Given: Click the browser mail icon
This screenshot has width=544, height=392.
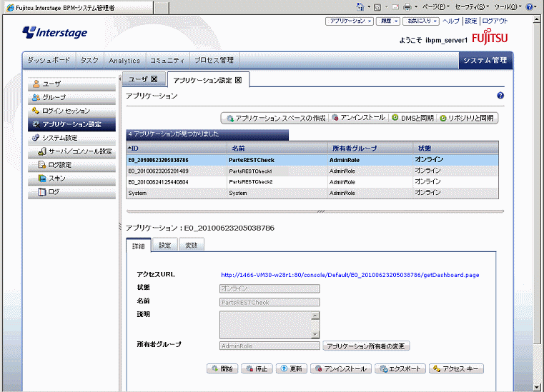Looking at the screenshot, I should click(395, 7).
